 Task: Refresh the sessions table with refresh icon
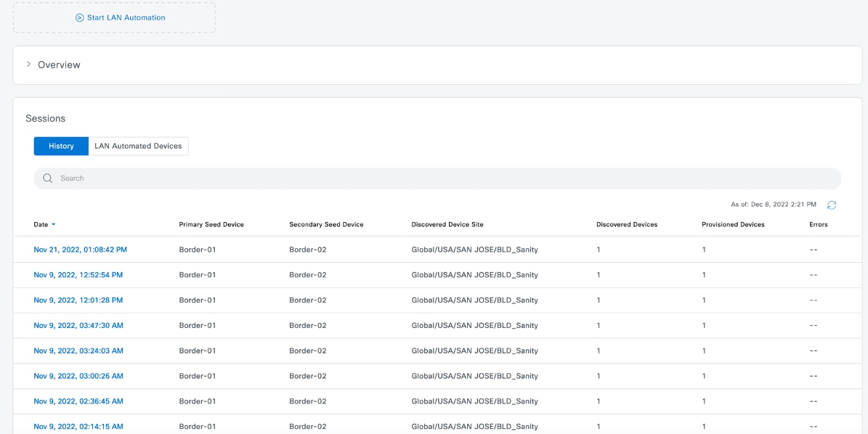[x=832, y=205]
